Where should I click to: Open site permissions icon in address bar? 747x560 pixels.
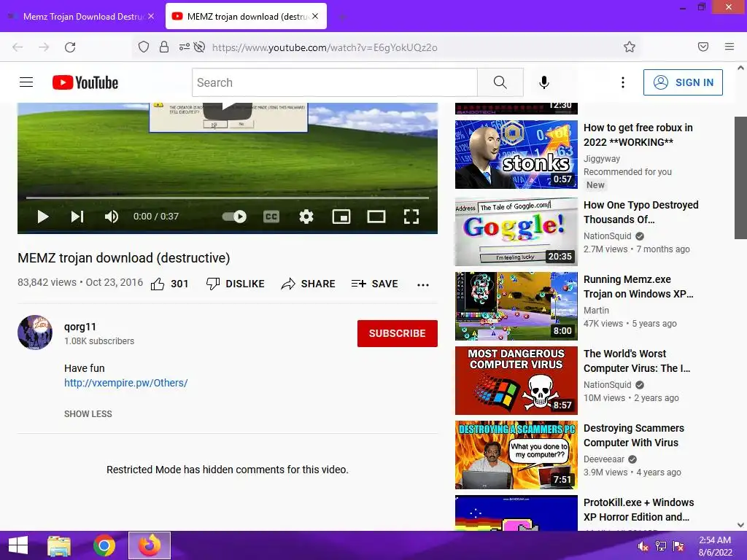185,47
